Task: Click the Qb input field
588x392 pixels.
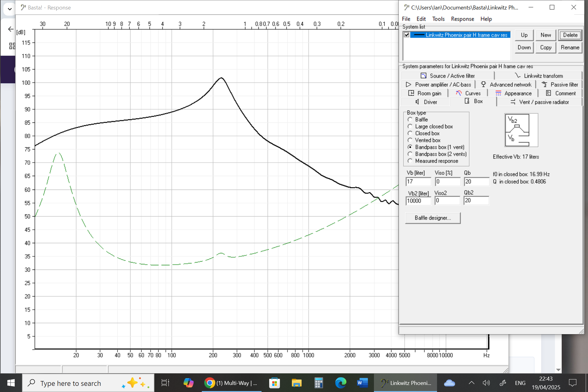Action: pyautogui.click(x=476, y=182)
